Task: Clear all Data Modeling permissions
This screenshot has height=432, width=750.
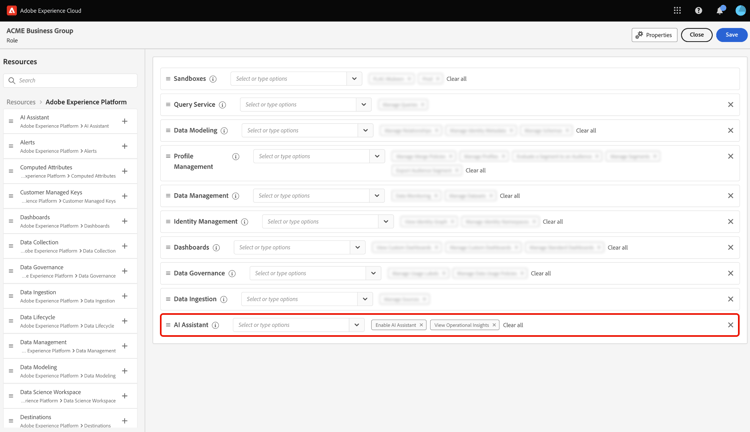Action: coord(586,131)
